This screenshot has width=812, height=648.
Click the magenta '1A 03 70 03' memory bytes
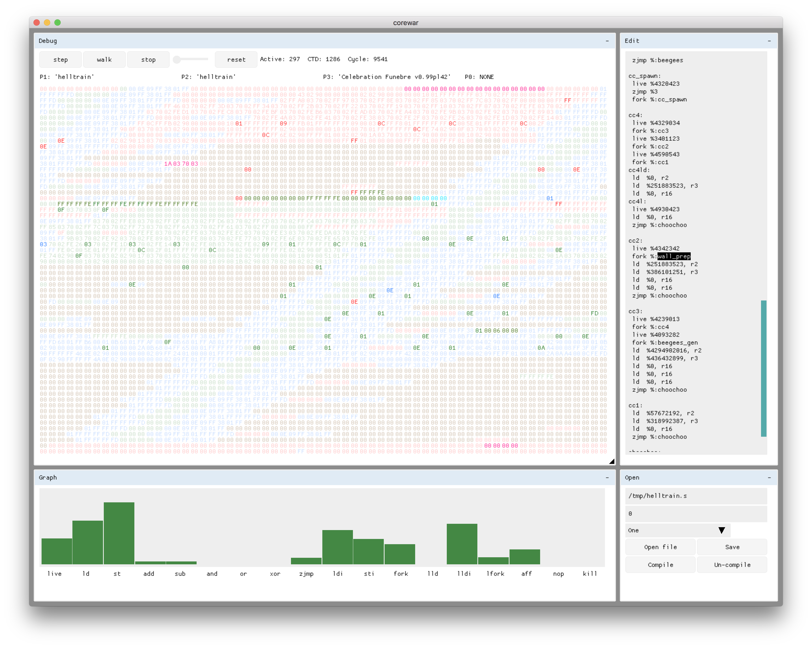[x=181, y=164]
